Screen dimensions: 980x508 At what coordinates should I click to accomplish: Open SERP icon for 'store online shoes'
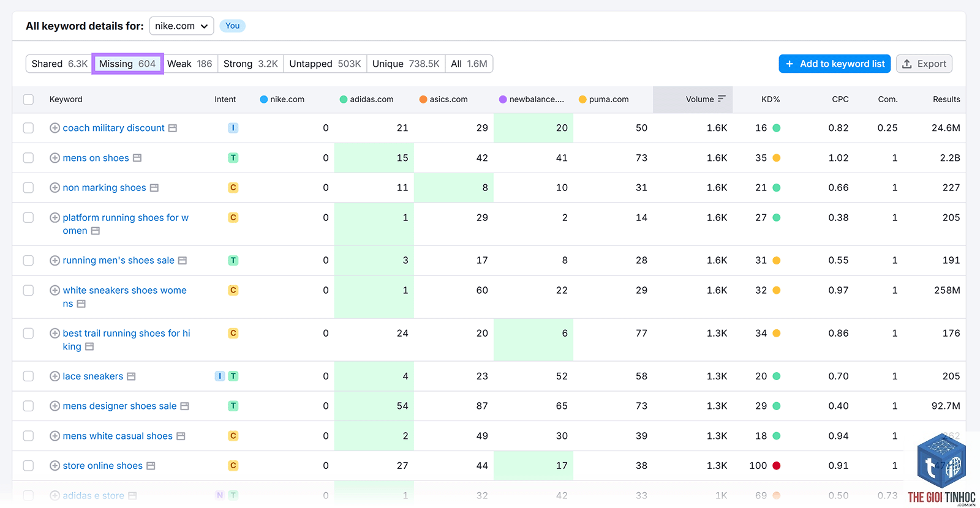click(151, 466)
